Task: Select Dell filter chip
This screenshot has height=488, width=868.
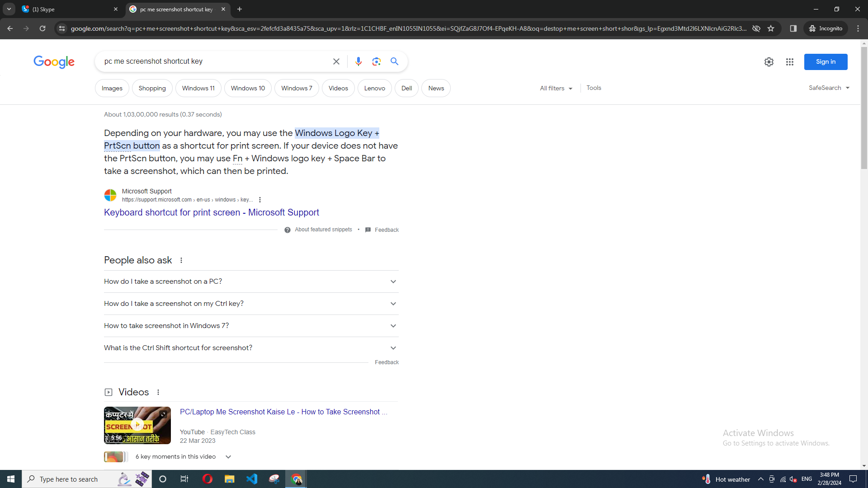Action: click(x=406, y=88)
